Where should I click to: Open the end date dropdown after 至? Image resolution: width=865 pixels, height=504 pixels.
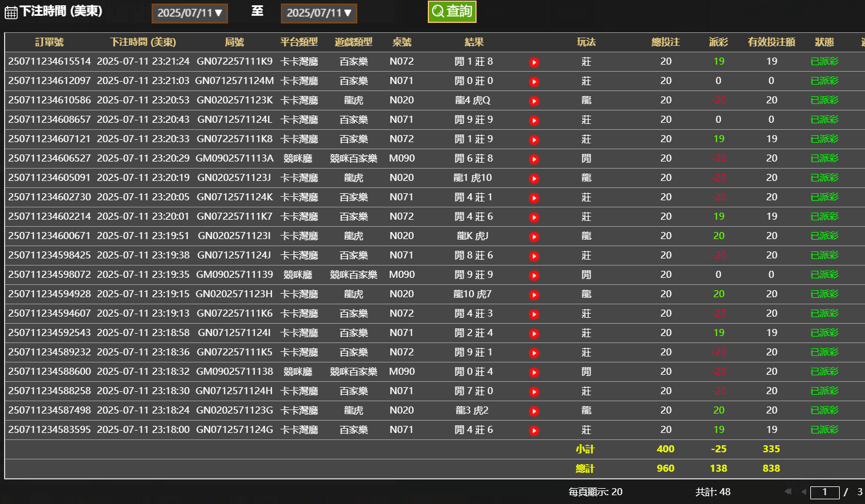coord(318,11)
